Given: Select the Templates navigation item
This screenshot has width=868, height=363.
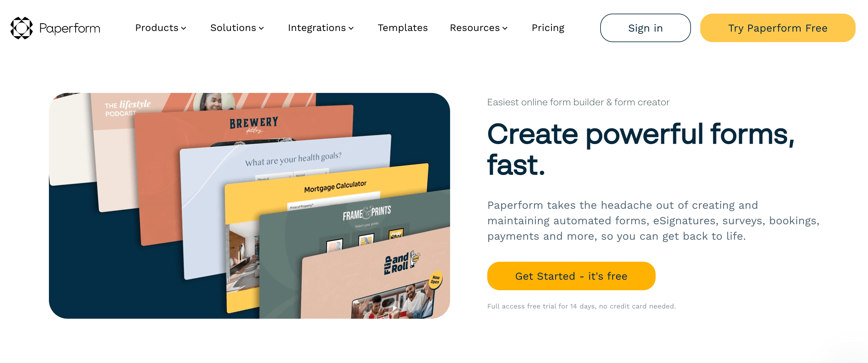Looking at the screenshot, I should point(402,28).
